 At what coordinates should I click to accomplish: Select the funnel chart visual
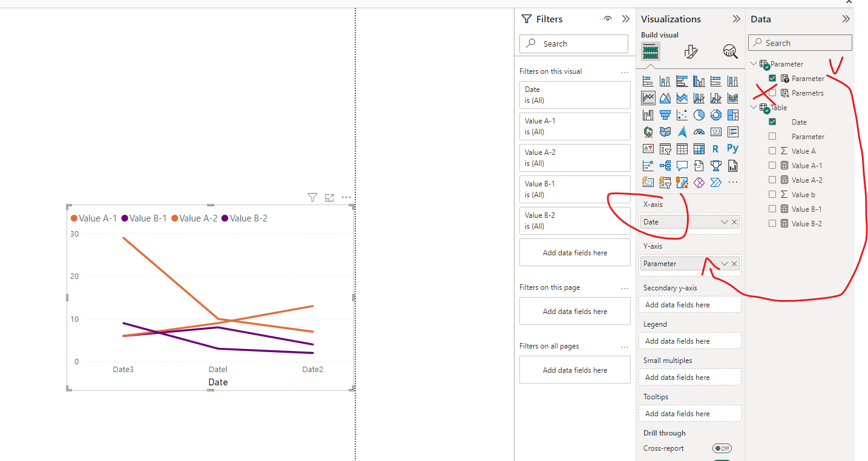[x=665, y=114]
